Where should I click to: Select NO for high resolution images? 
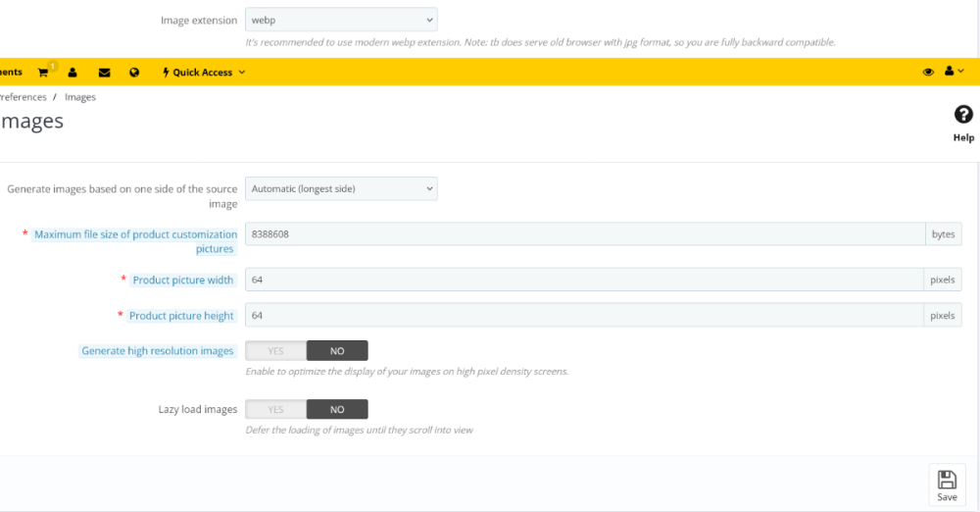(337, 350)
